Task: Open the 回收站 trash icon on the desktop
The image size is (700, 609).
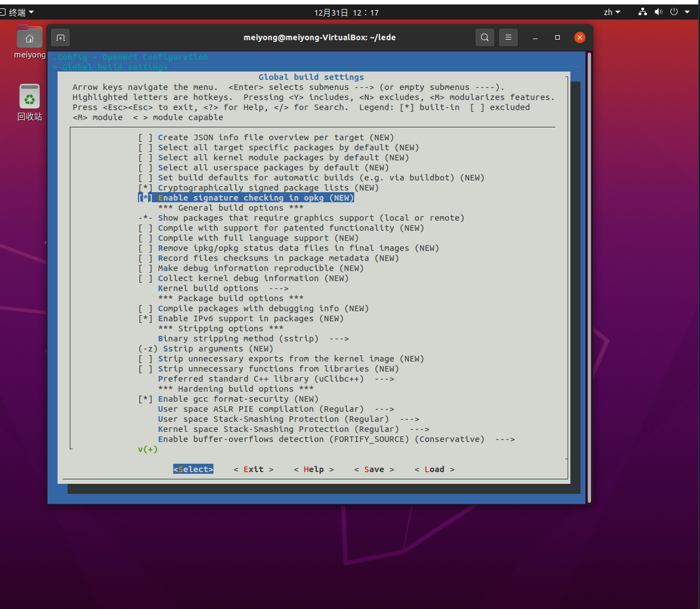Action: tap(29, 95)
